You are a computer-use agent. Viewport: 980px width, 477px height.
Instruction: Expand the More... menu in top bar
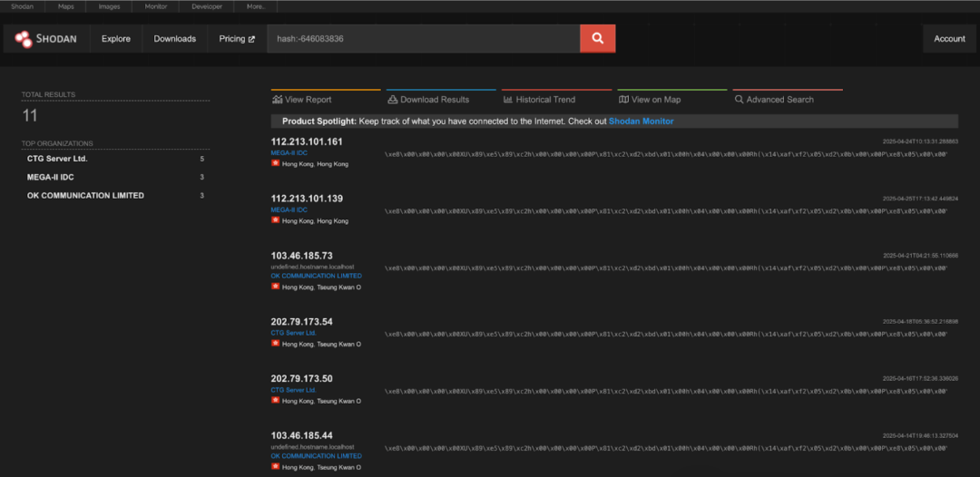256,6
